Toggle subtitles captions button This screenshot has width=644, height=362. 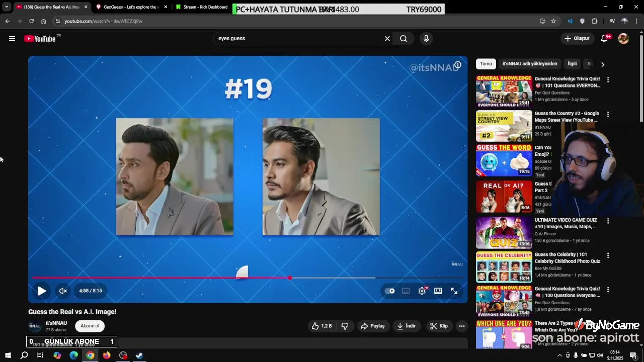click(406, 291)
